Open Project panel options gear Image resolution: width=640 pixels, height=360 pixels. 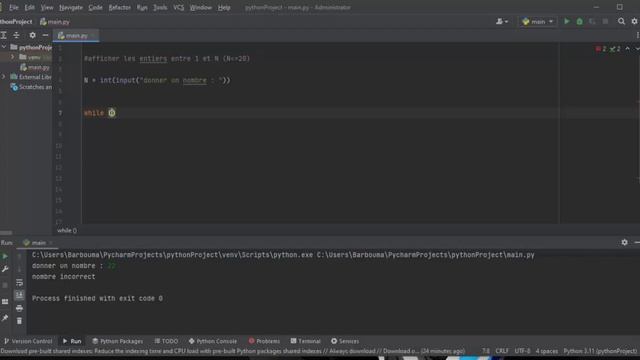coord(32,36)
